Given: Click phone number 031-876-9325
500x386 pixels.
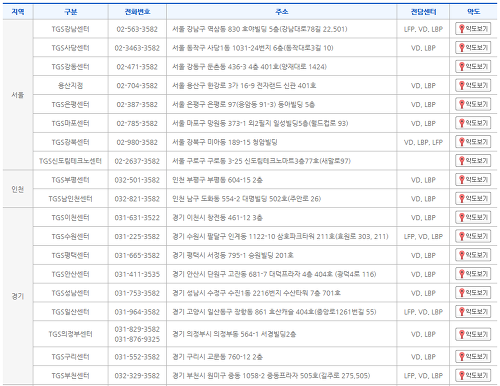Looking at the screenshot, I should point(137,339).
